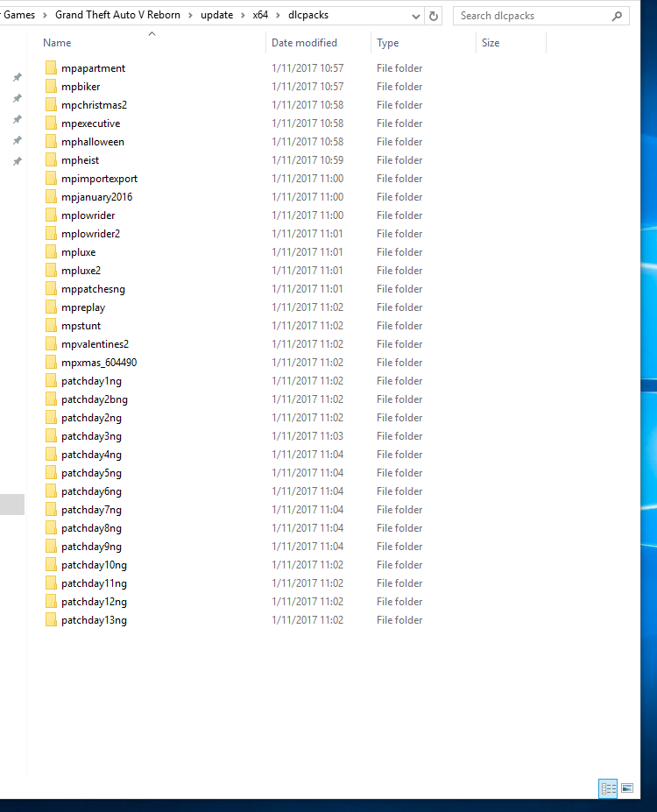The height and width of the screenshot is (812, 657).
Task: Select the mpluxe2 folder icon
Action: tap(51, 271)
